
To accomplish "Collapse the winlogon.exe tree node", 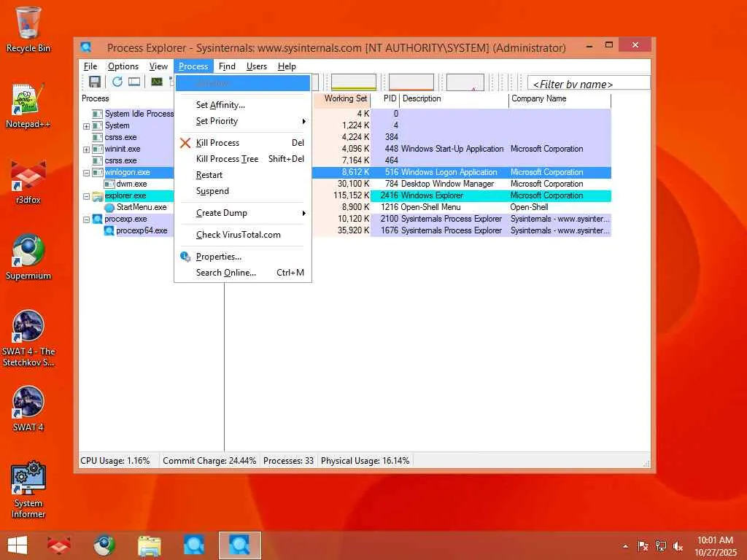I will 86,173.
